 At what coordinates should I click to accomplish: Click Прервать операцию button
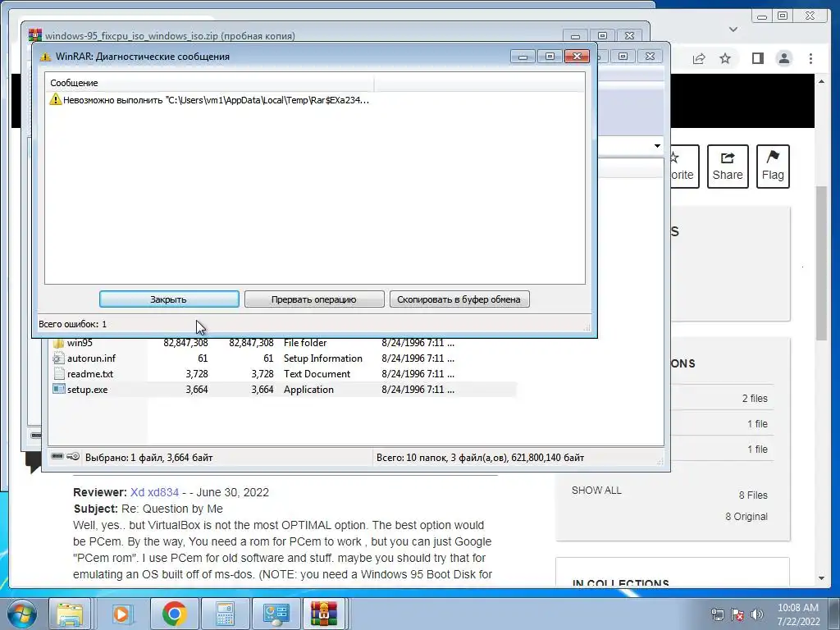314,299
